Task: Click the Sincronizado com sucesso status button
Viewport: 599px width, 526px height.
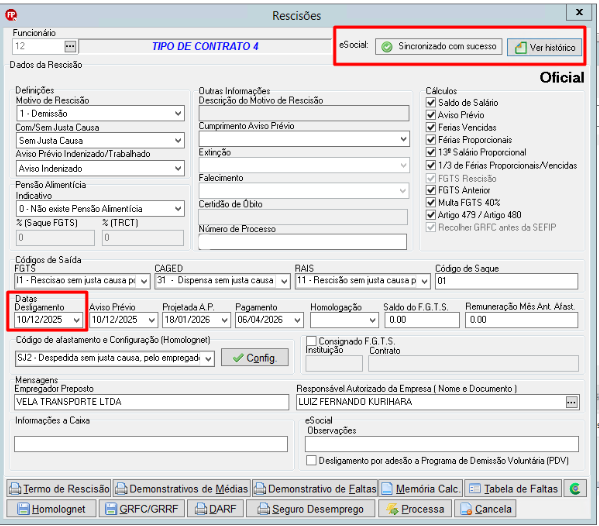Action: (x=438, y=47)
